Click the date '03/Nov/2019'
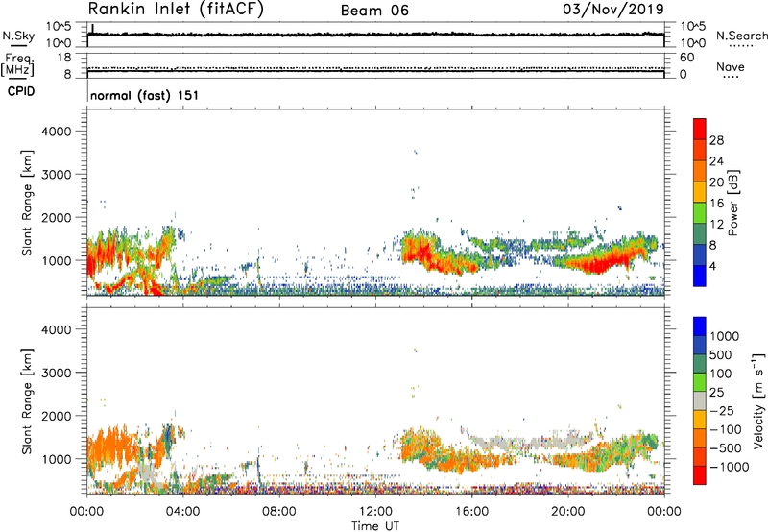Screen dimensions: 768x532 613,9
